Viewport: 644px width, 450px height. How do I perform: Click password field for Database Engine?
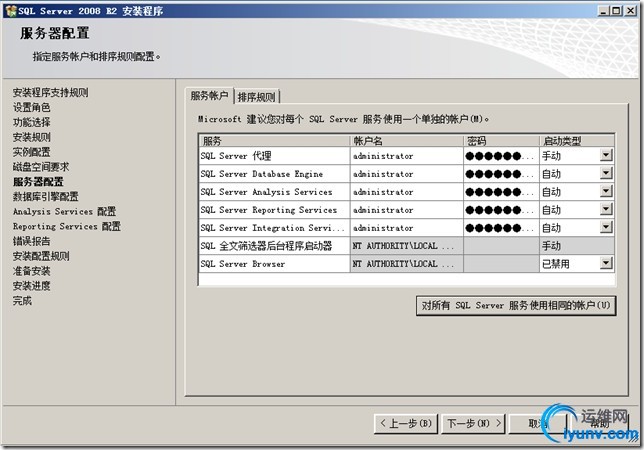(501, 174)
